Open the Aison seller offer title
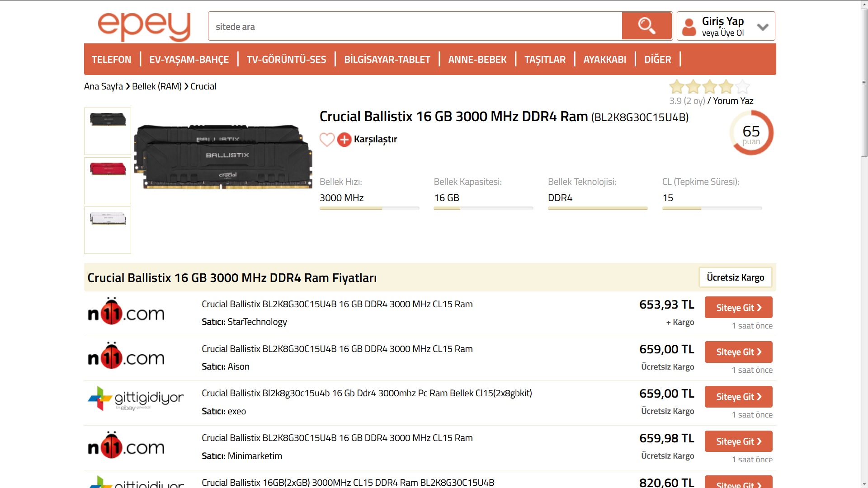The height and width of the screenshot is (488, 868). pyautogui.click(x=337, y=349)
